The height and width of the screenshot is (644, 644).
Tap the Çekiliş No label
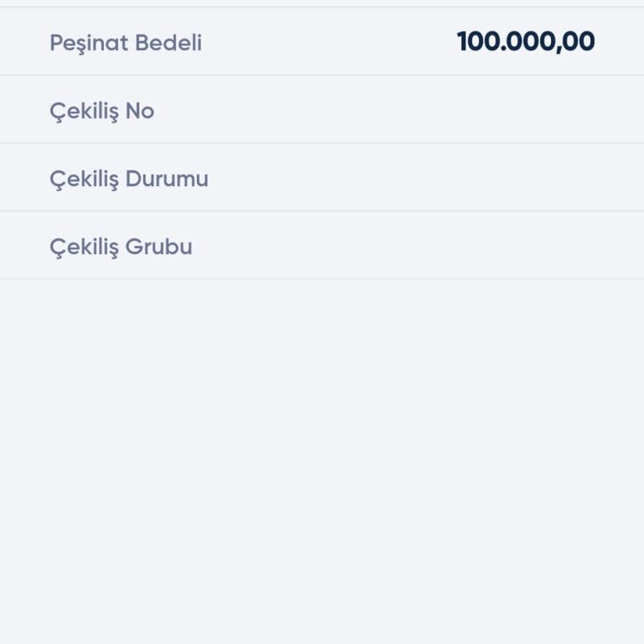click(101, 112)
